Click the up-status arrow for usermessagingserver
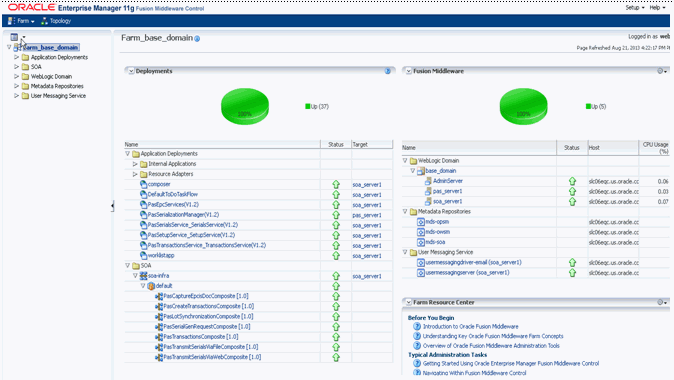 (x=572, y=273)
